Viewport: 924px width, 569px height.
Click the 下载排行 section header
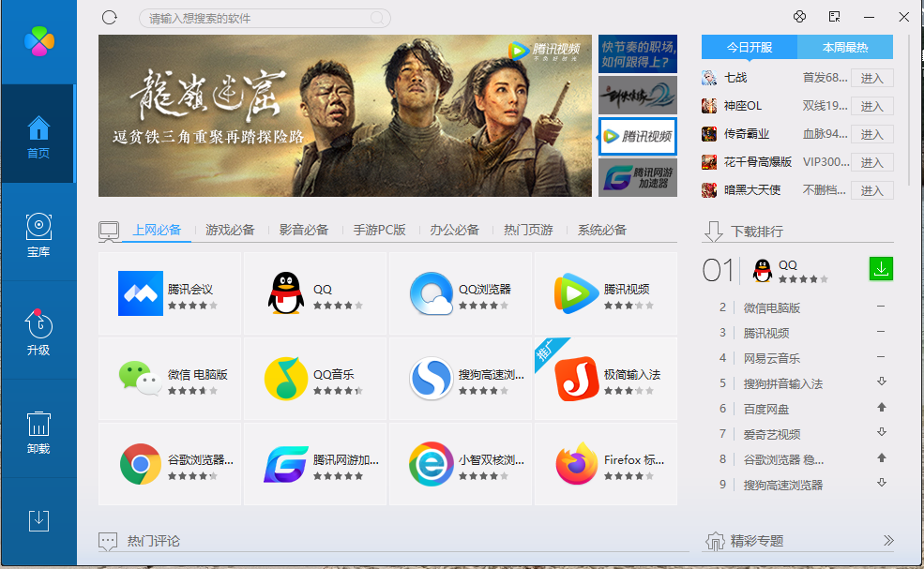(x=757, y=232)
